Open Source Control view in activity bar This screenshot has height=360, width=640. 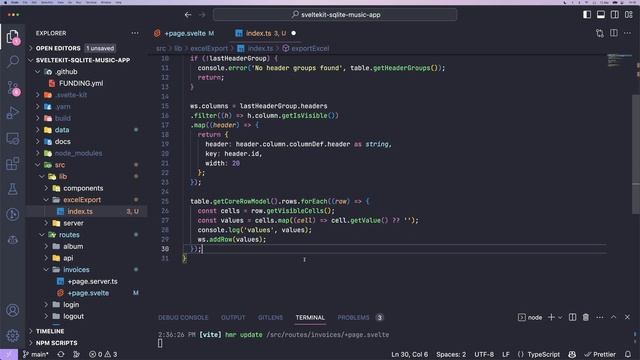[13, 88]
